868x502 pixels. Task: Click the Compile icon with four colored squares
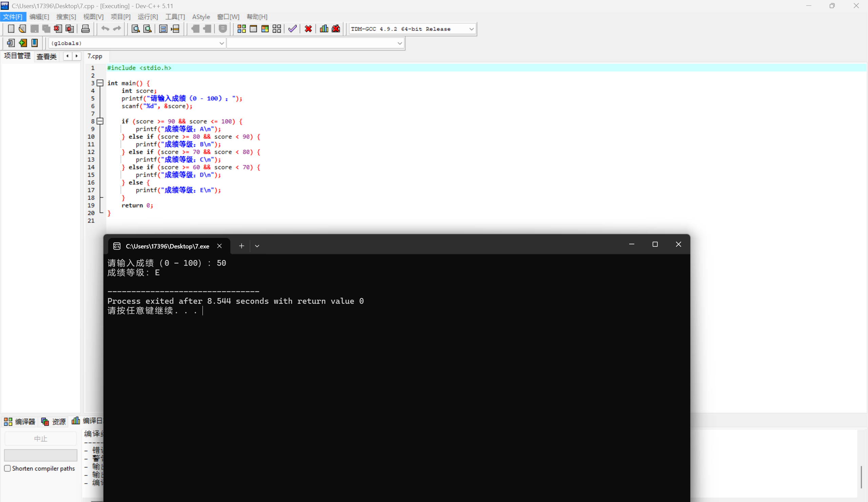242,29
